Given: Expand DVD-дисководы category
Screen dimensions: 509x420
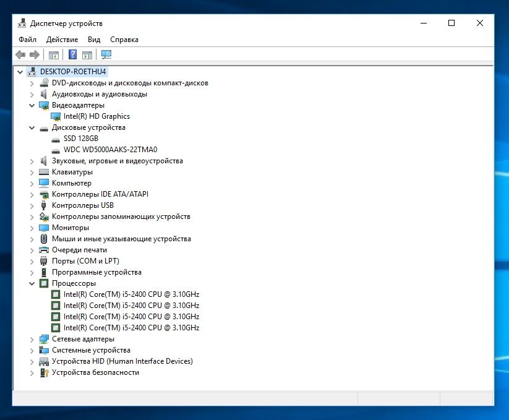Looking at the screenshot, I should click(x=32, y=84).
